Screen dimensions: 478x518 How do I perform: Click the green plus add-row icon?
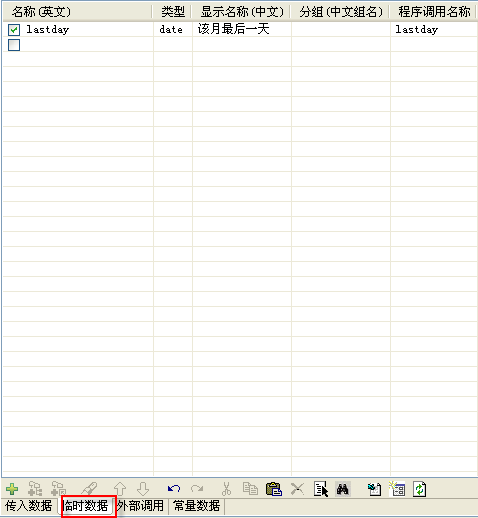point(12,489)
